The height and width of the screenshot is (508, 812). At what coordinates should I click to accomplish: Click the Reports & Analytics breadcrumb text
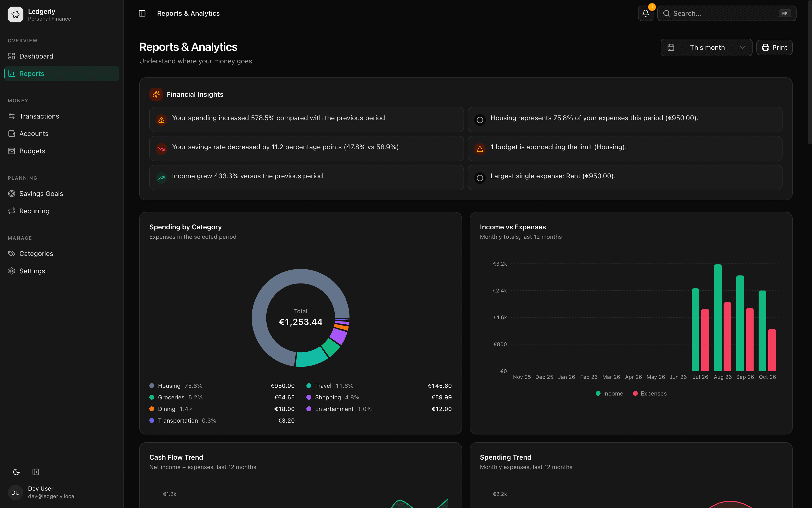(188, 14)
